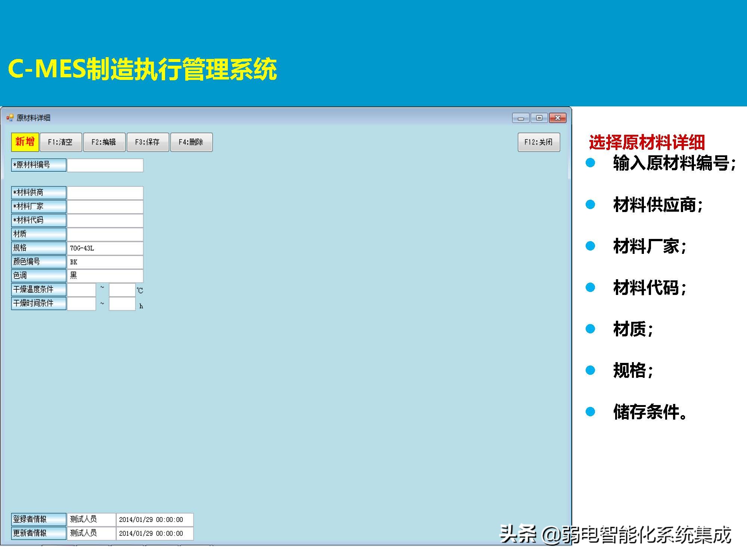Focus the minimum 干燥时间条件 field
Viewport: 747px width, 560px height.
click(x=81, y=304)
